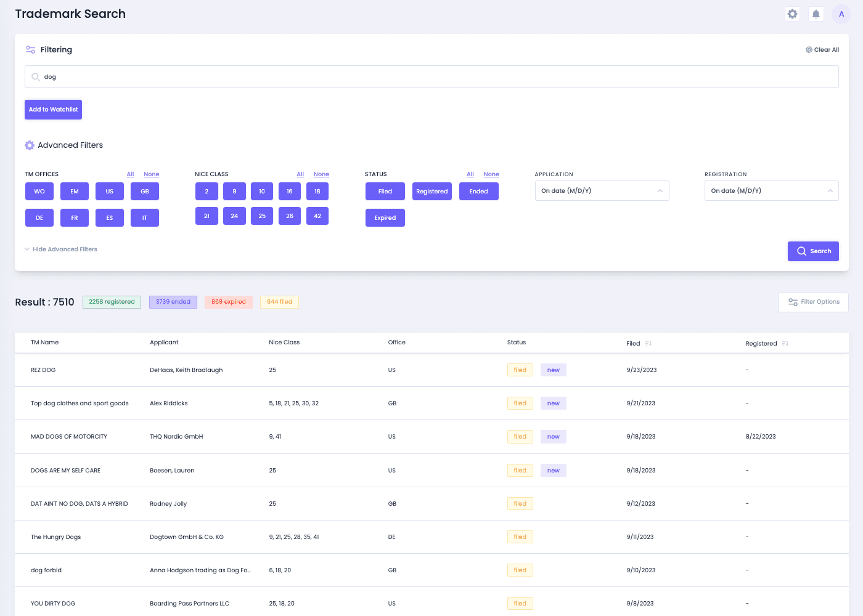Sort by Filed column icon
Viewport: 863px width, 616px height.
[648, 343]
